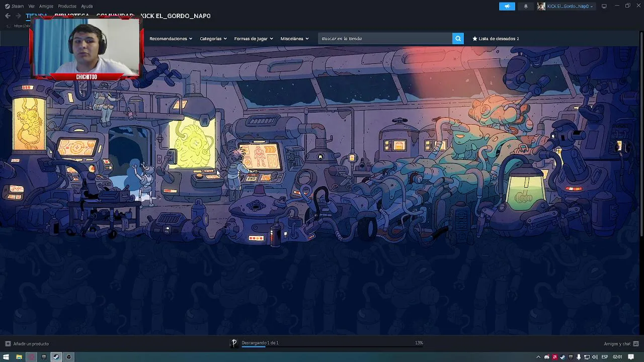This screenshot has height=362, width=644.
Task: Click the plus icon beside Añadir un producto
Action: (x=8, y=344)
